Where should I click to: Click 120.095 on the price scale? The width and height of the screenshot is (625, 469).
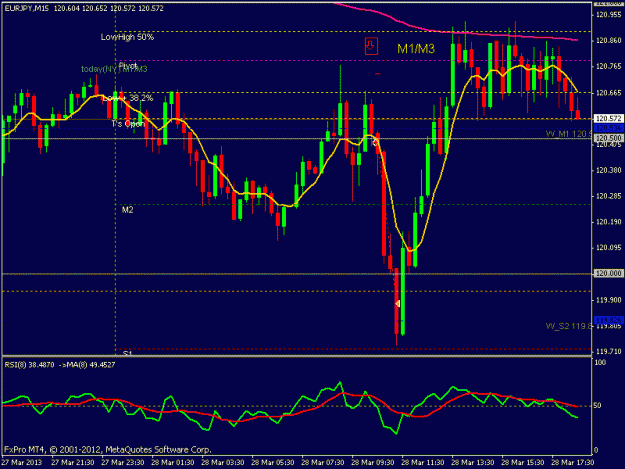[609, 248]
